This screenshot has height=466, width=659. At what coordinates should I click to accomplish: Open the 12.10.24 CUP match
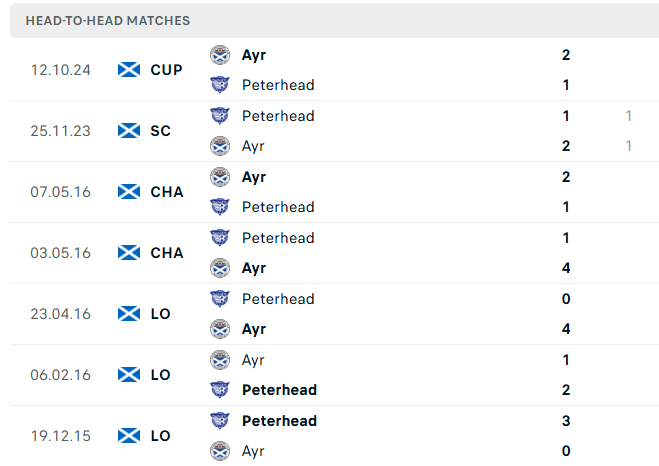click(x=330, y=70)
